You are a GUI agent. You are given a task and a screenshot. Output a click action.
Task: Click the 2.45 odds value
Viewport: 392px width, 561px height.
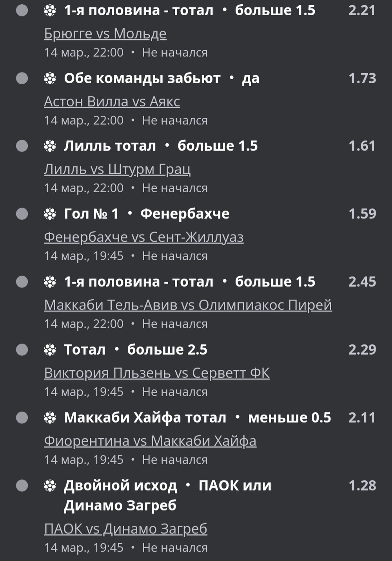coord(362,282)
